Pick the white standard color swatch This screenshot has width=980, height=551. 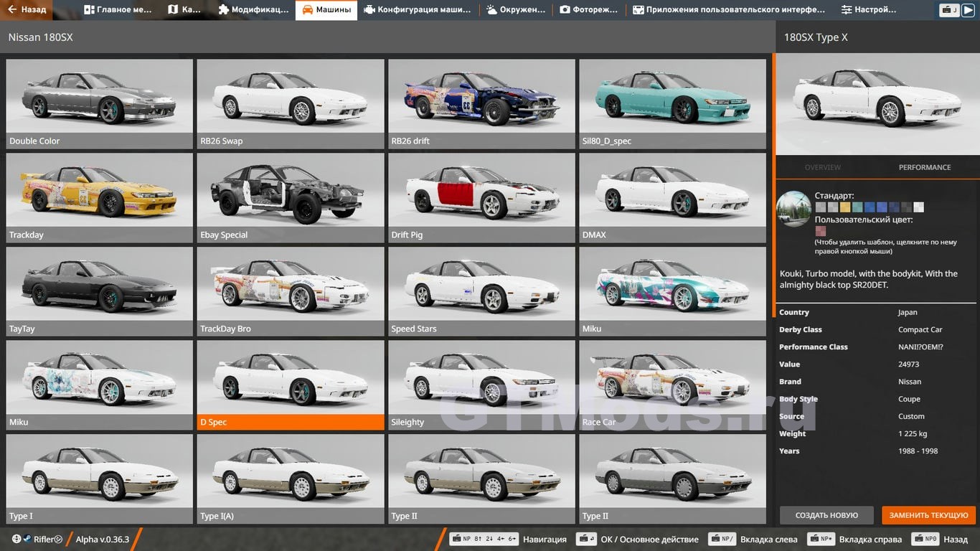pyautogui.click(x=918, y=207)
